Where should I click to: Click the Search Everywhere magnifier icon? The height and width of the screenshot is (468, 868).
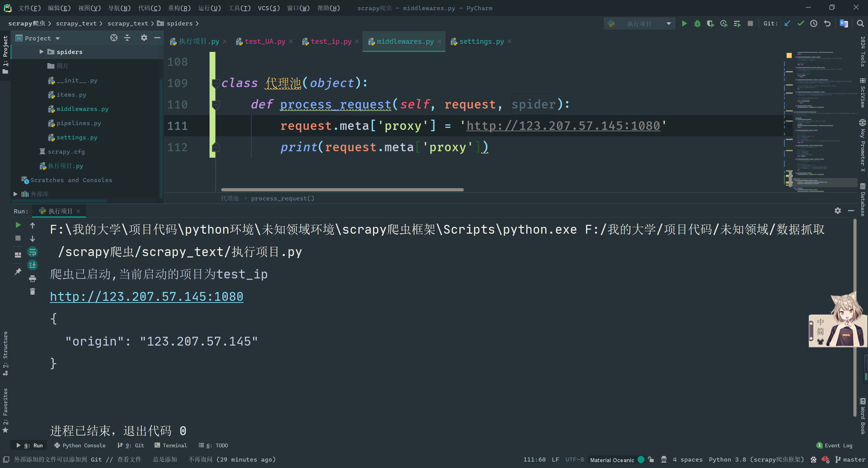click(860, 23)
